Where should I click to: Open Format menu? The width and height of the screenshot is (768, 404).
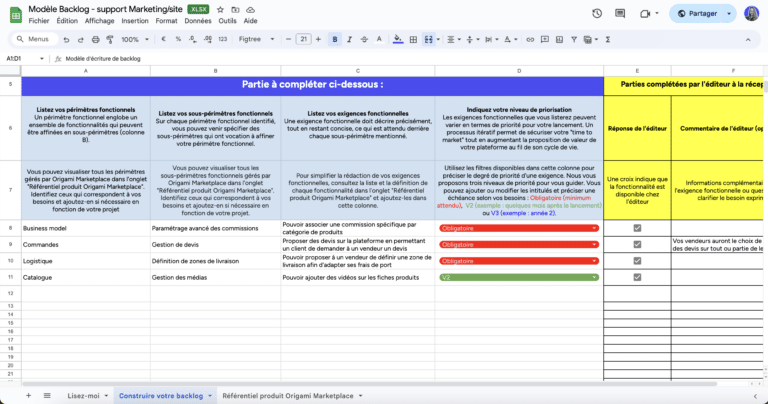point(167,21)
